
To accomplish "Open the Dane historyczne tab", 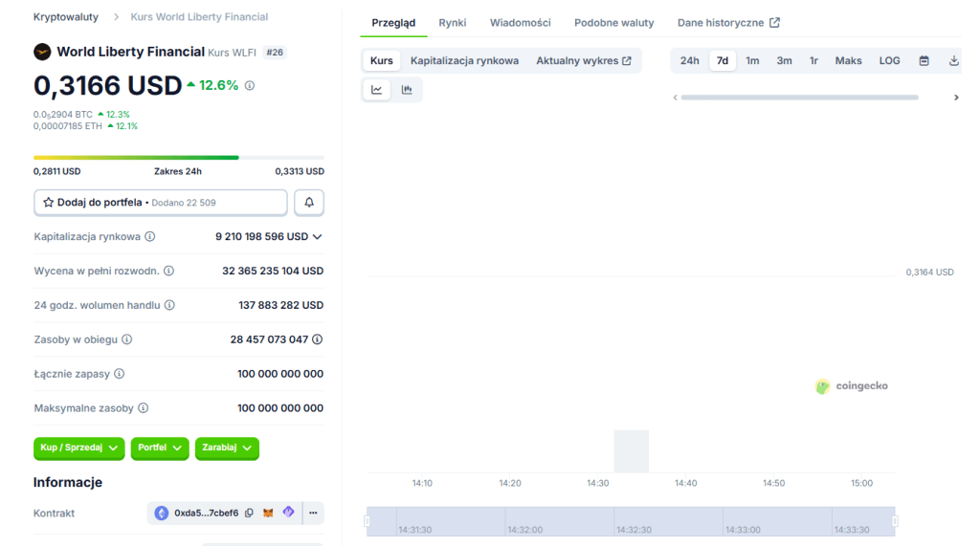I will 728,23.
